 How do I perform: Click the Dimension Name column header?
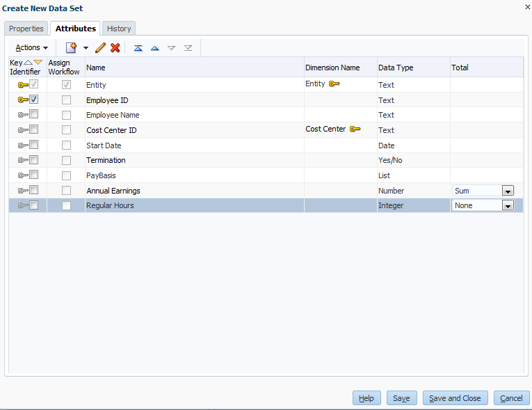(341, 68)
